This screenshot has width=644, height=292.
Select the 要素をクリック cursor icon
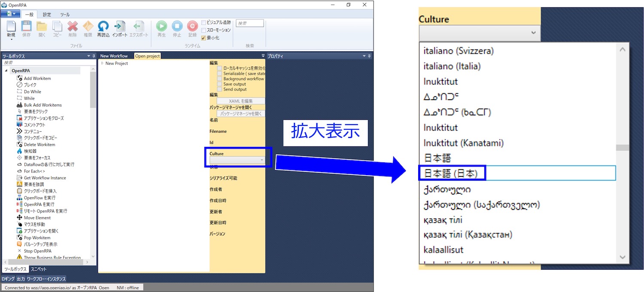tap(19, 112)
